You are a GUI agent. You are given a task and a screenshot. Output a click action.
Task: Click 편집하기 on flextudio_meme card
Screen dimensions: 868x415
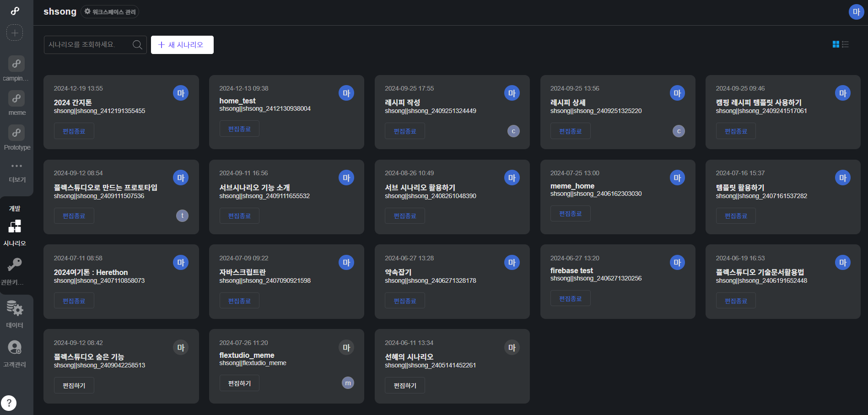click(x=239, y=383)
